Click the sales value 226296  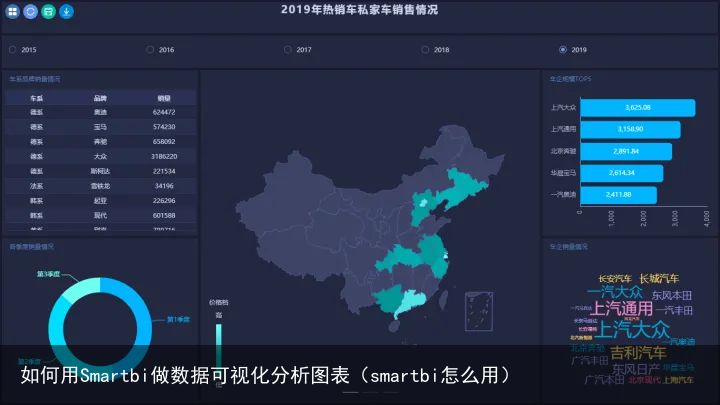164,201
